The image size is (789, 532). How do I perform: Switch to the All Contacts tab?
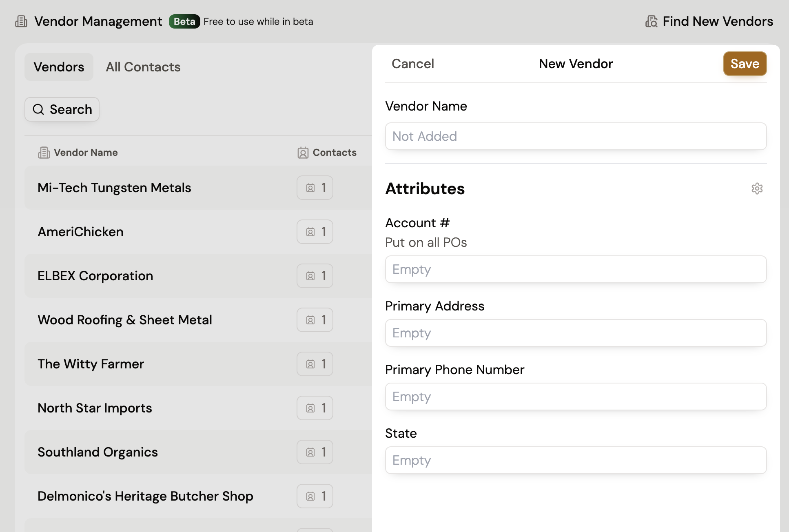click(143, 67)
